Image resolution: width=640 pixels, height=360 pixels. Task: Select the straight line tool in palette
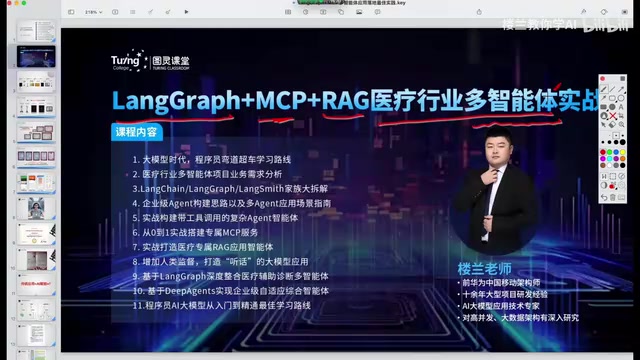pos(612,89)
